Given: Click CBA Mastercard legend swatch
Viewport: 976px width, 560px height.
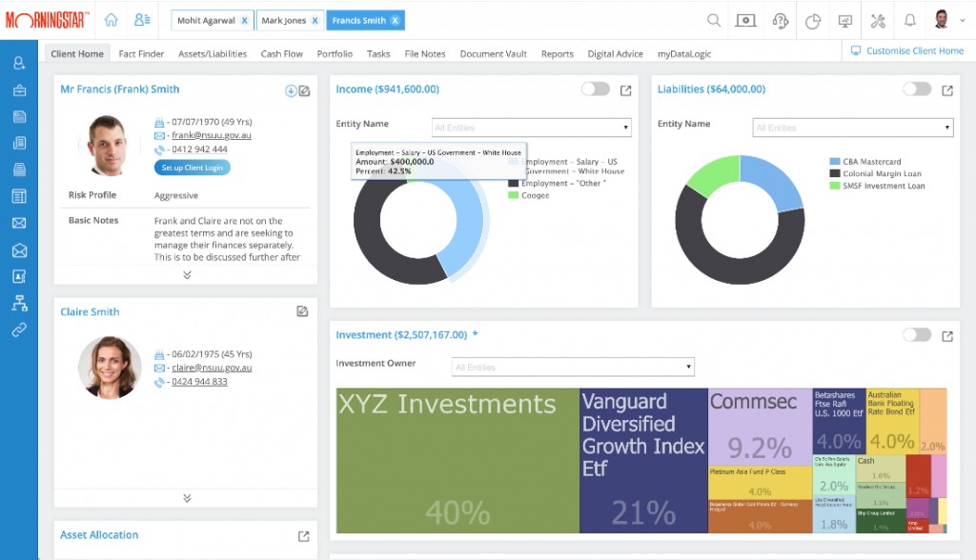Looking at the screenshot, I should pos(835,161).
